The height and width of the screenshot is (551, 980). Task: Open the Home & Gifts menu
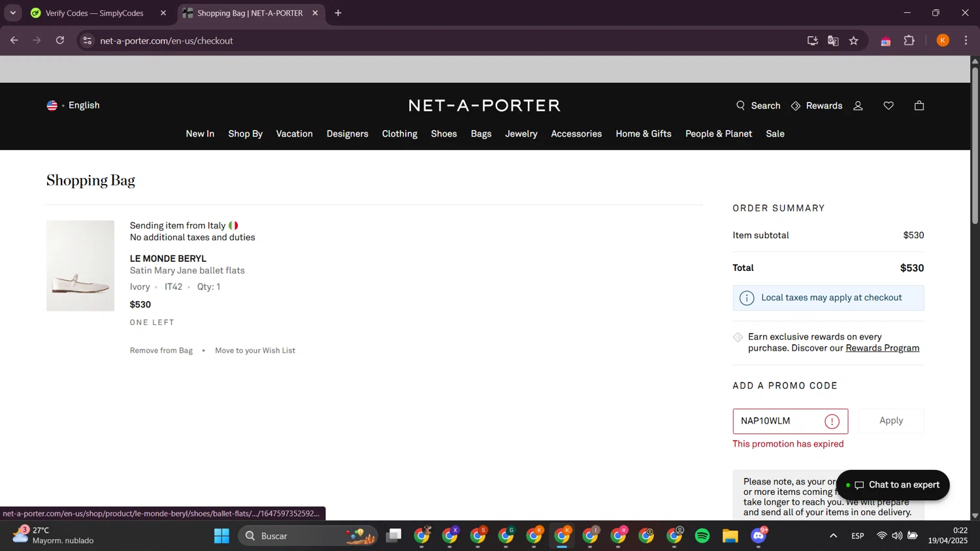(x=644, y=134)
